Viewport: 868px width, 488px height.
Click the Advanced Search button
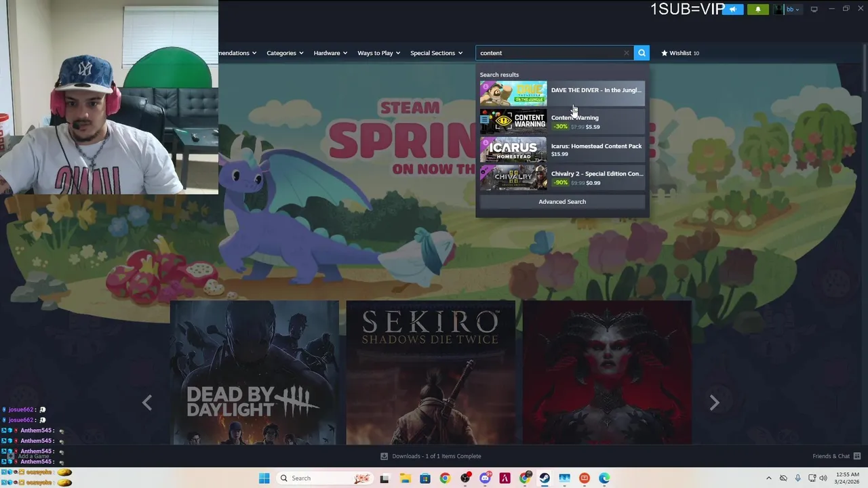tap(562, 201)
